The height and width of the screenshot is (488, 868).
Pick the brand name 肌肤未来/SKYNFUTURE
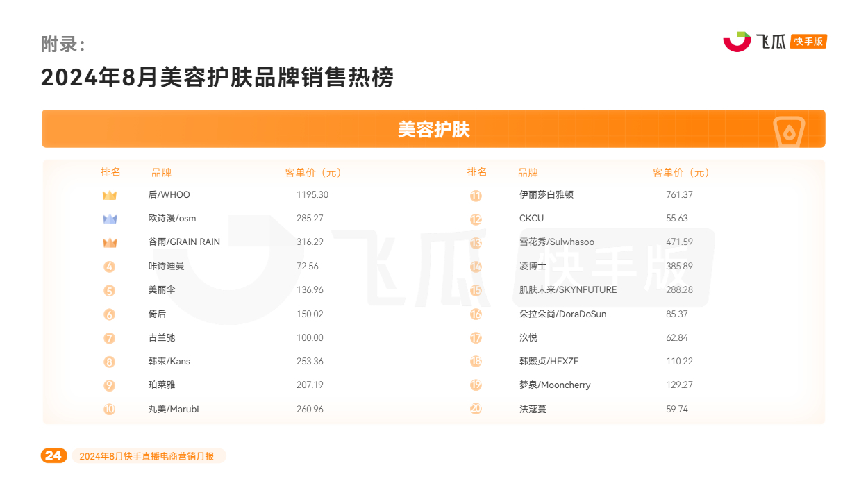568,289
